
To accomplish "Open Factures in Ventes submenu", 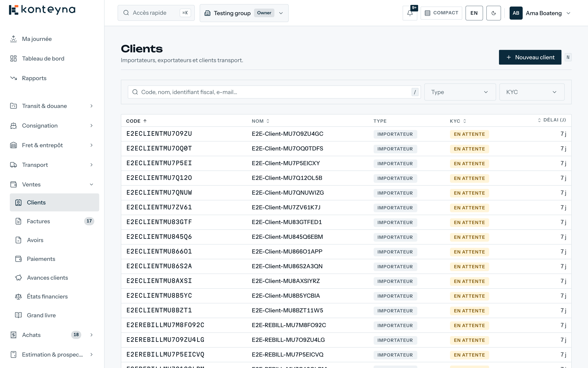I will pyautogui.click(x=55, y=221).
